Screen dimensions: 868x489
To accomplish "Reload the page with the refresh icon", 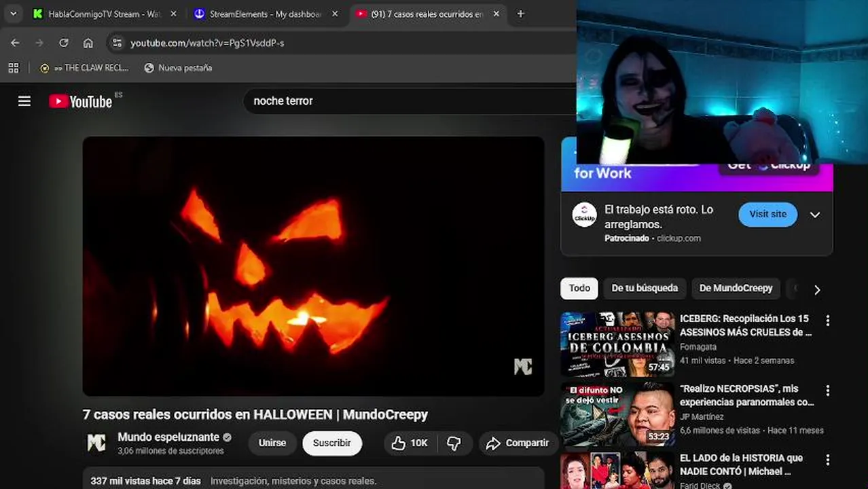I will tap(64, 43).
